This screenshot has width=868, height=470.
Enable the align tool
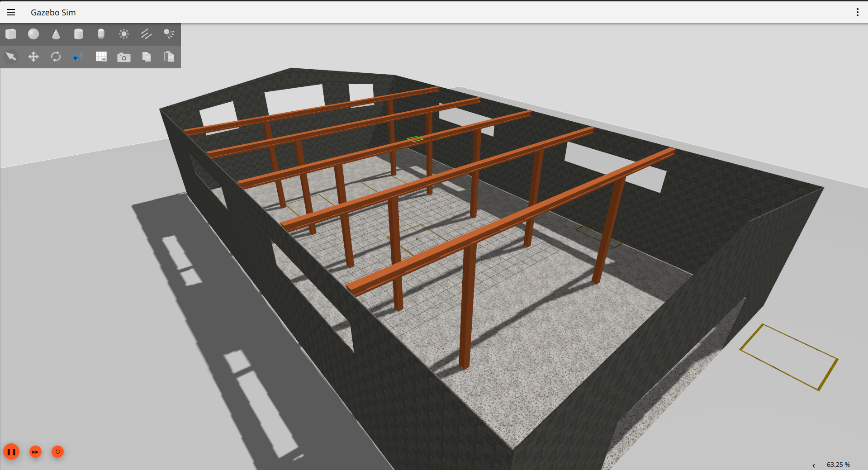pos(78,57)
